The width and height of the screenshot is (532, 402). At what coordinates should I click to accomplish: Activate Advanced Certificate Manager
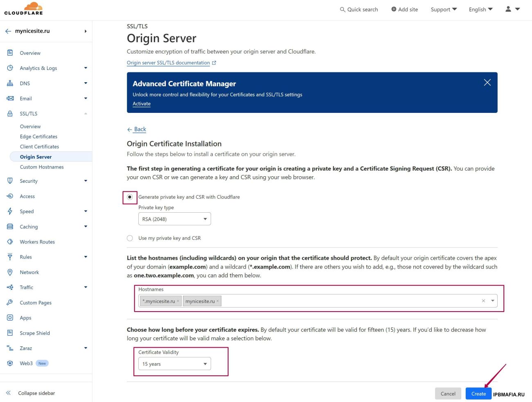[142, 104]
